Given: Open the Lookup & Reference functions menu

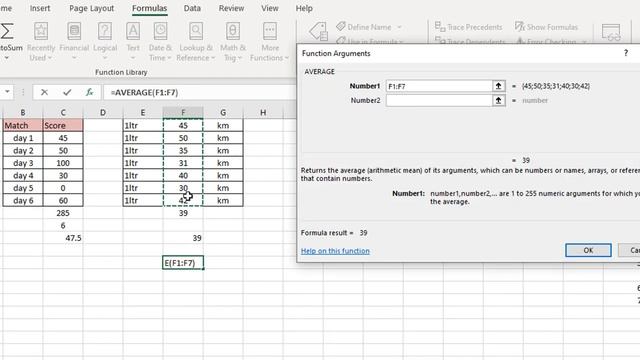Looking at the screenshot, I should [x=196, y=42].
